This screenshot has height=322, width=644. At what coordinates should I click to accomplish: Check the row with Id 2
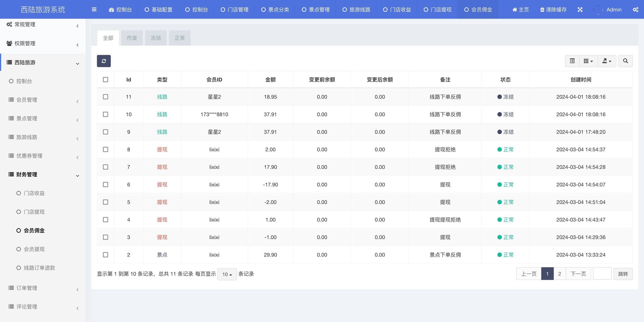[x=106, y=255]
